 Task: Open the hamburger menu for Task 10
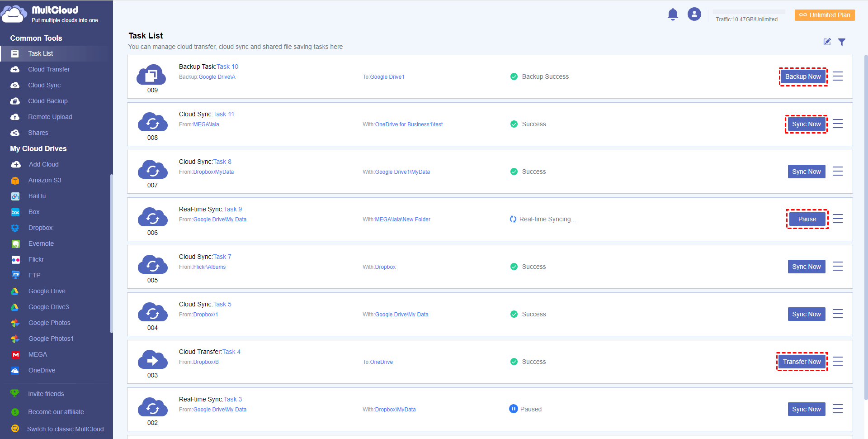837,76
